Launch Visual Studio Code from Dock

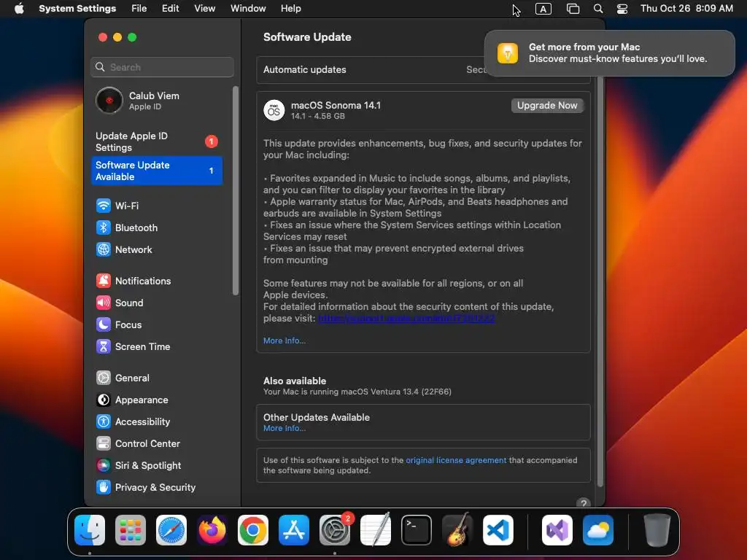tap(498, 530)
